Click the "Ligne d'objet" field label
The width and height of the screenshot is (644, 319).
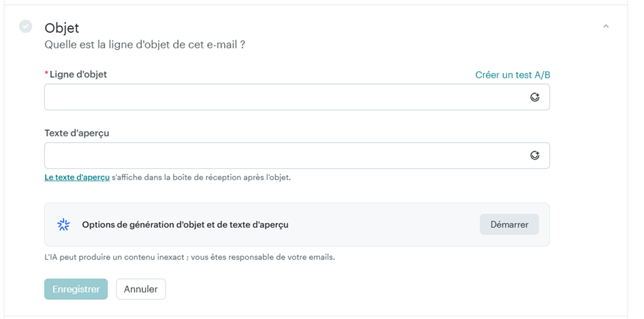(78, 74)
